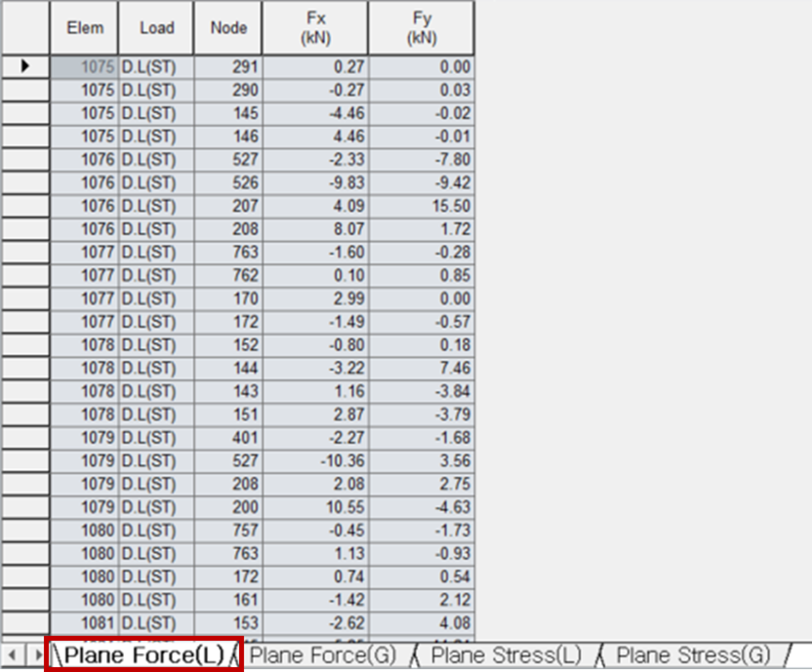
Task: Select the Node column header
Action: point(227,27)
